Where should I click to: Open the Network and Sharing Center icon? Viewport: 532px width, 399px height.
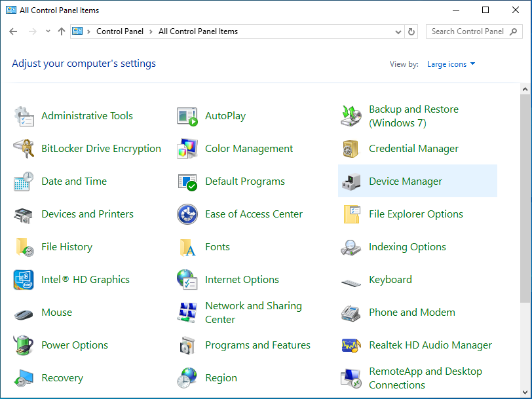tap(187, 313)
